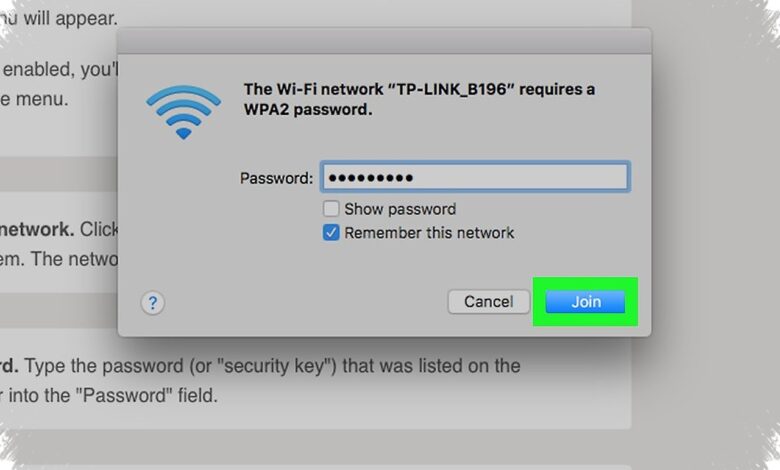
Task: Cancel the Wi-Fi password dialog
Action: click(x=488, y=301)
